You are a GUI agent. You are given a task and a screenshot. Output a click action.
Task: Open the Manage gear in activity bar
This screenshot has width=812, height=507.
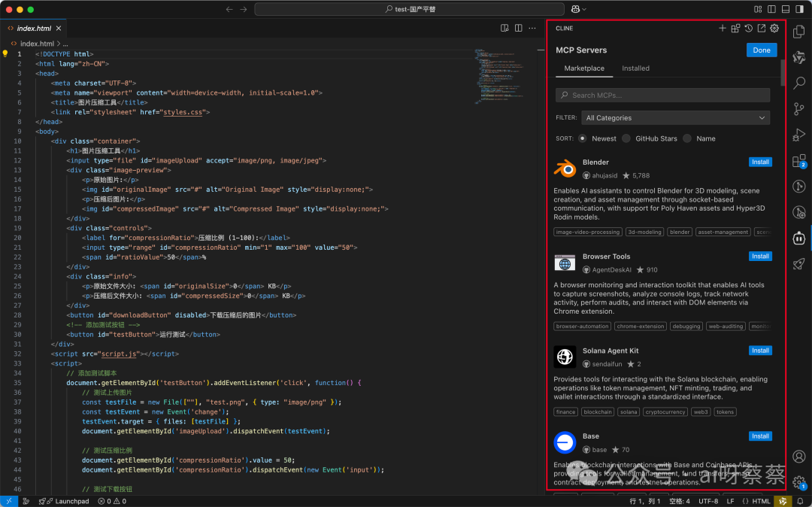tap(799, 482)
